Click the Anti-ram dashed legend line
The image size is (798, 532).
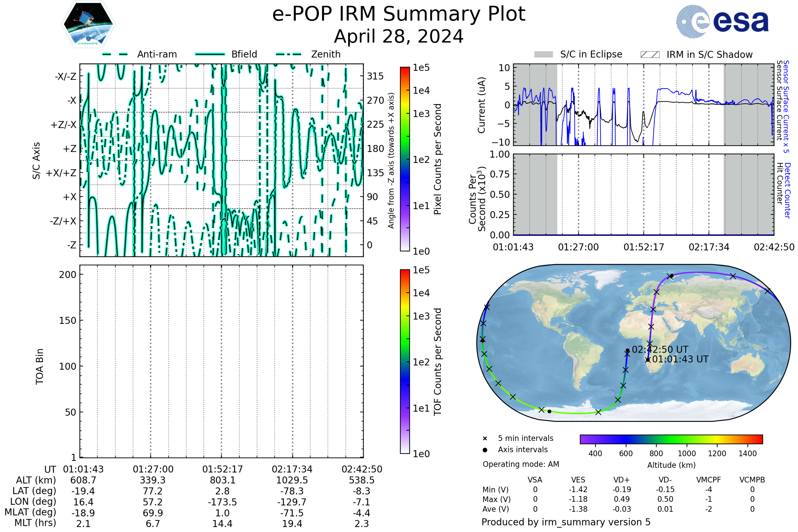click(x=115, y=54)
